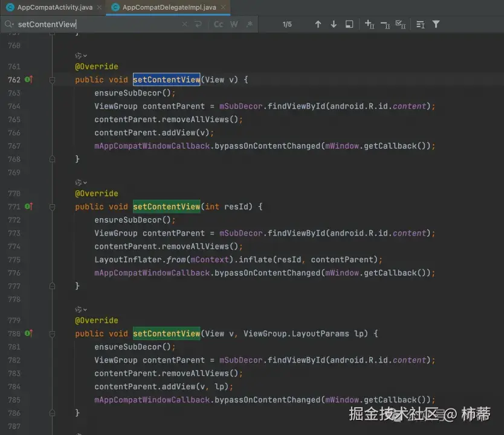The image size is (504, 435).
Task: Click the highlighted setContentView on line 762
Action: [x=167, y=79]
